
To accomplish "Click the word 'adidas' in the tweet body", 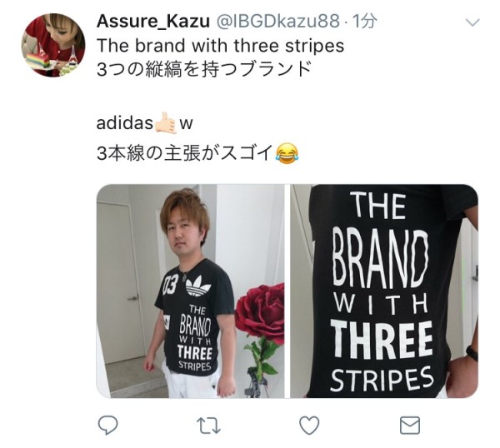I will pos(125,123).
